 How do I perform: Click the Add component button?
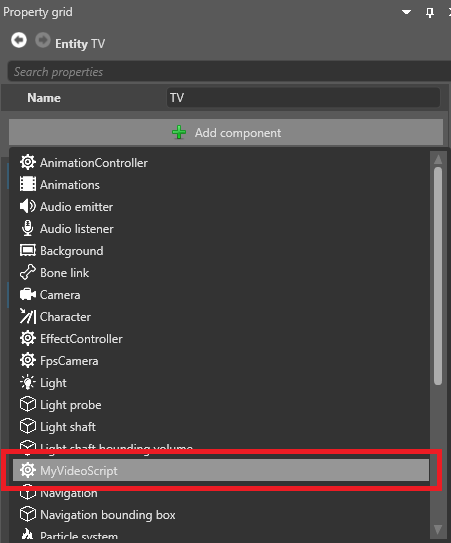click(x=226, y=132)
